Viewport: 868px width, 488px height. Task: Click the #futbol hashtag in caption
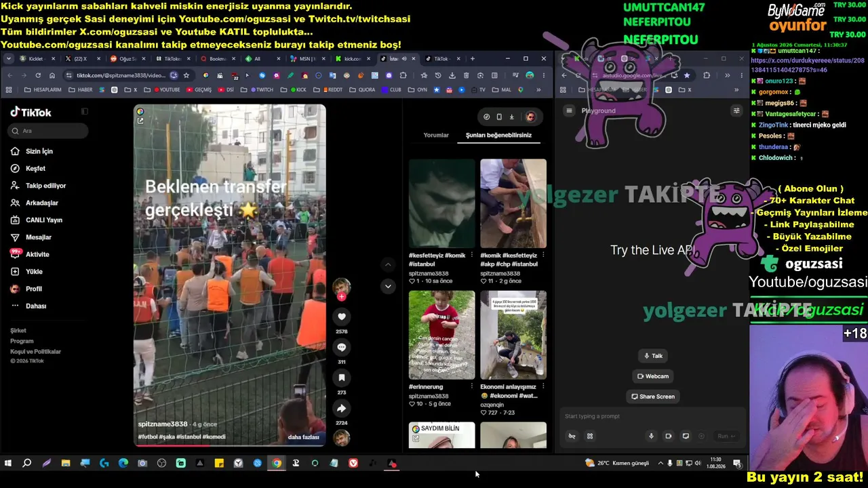click(x=148, y=437)
